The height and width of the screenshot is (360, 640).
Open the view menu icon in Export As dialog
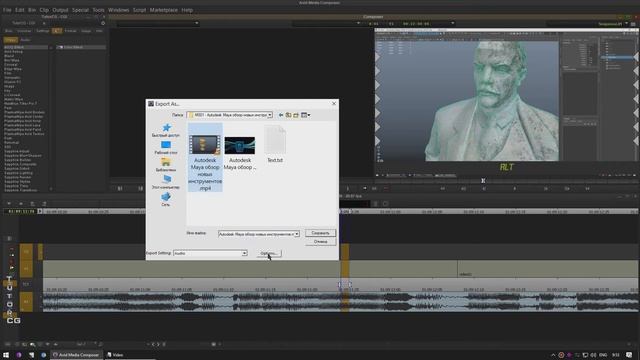point(305,115)
